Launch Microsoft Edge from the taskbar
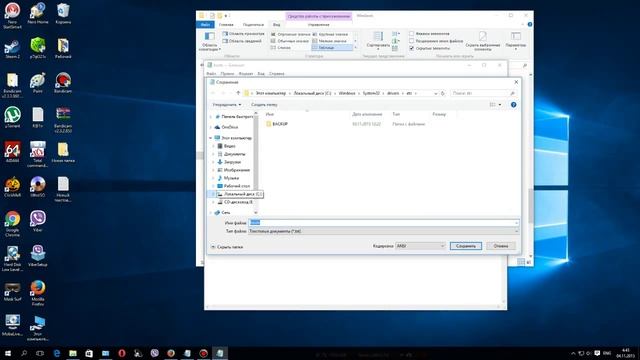This screenshot has width=640, height=360. (57, 353)
